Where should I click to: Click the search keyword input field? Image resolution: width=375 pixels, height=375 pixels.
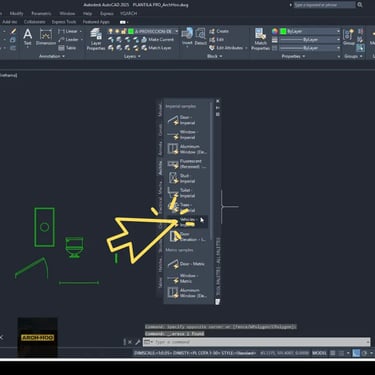[324, 5]
